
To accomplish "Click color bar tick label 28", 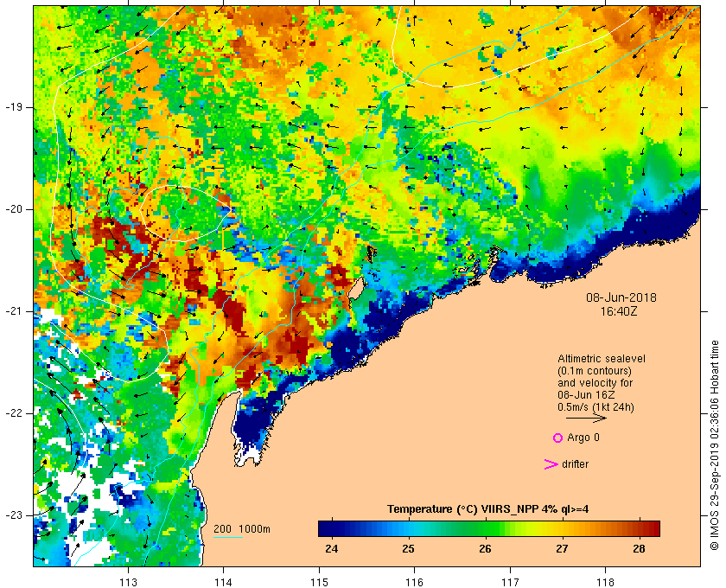I will [639, 548].
